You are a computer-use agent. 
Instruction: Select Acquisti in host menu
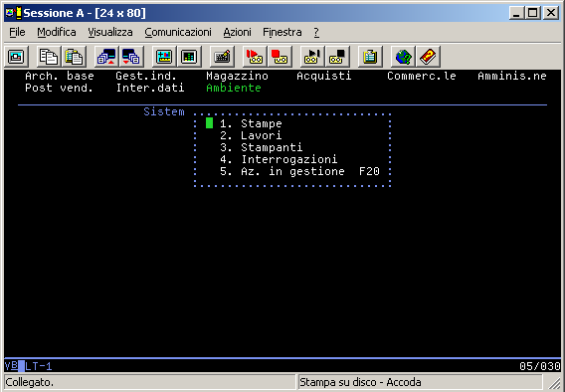tap(324, 76)
